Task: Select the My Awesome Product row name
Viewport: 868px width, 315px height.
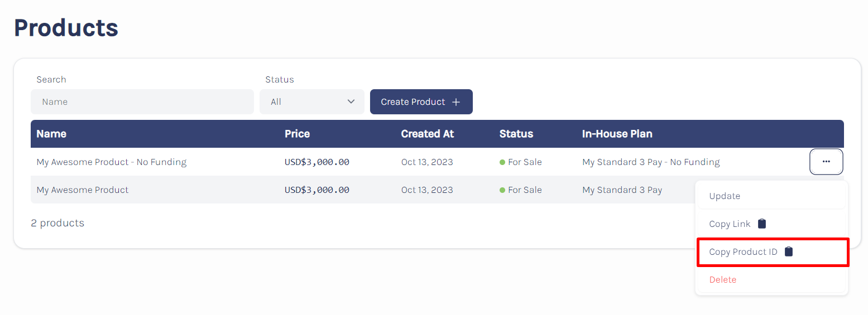Action: (83, 190)
